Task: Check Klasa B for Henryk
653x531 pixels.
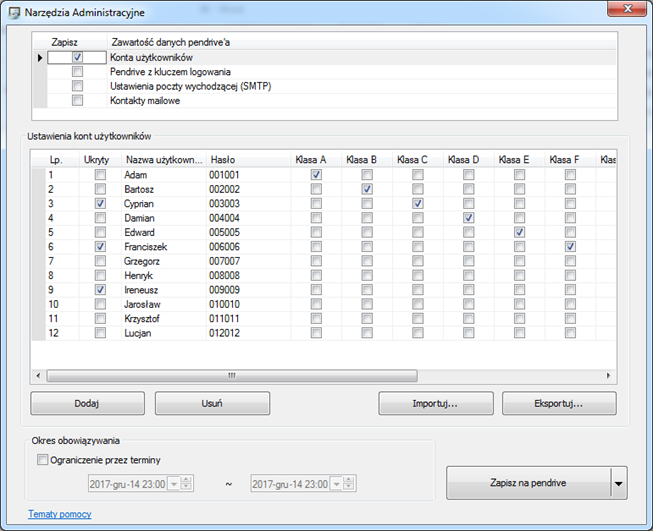Action: [x=367, y=275]
